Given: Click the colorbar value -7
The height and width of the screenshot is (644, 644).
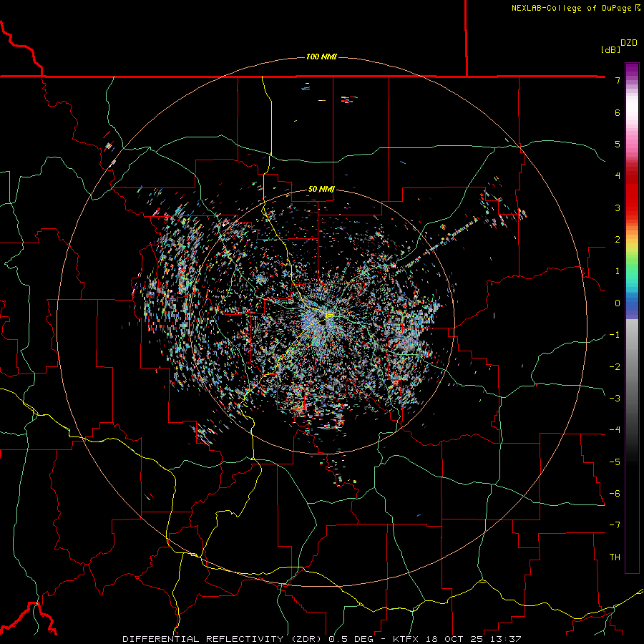Looking at the screenshot, I should [x=615, y=525].
